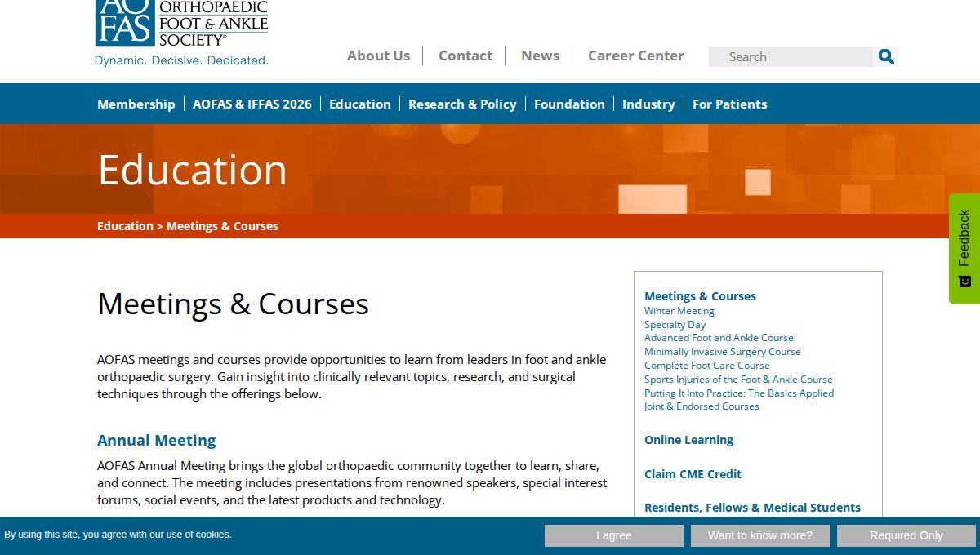Open Joint & Endorsed Courses link
980x555 pixels.
pos(702,406)
